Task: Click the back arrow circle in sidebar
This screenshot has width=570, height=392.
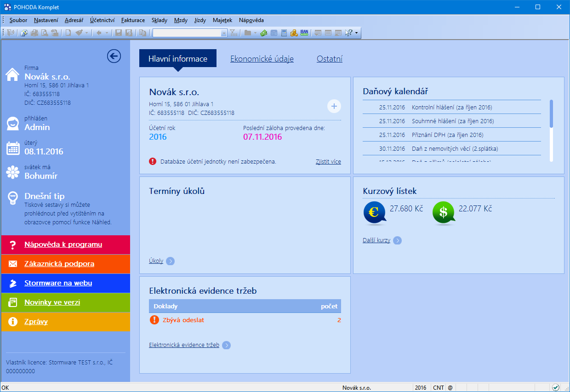Action: pyautogui.click(x=114, y=56)
